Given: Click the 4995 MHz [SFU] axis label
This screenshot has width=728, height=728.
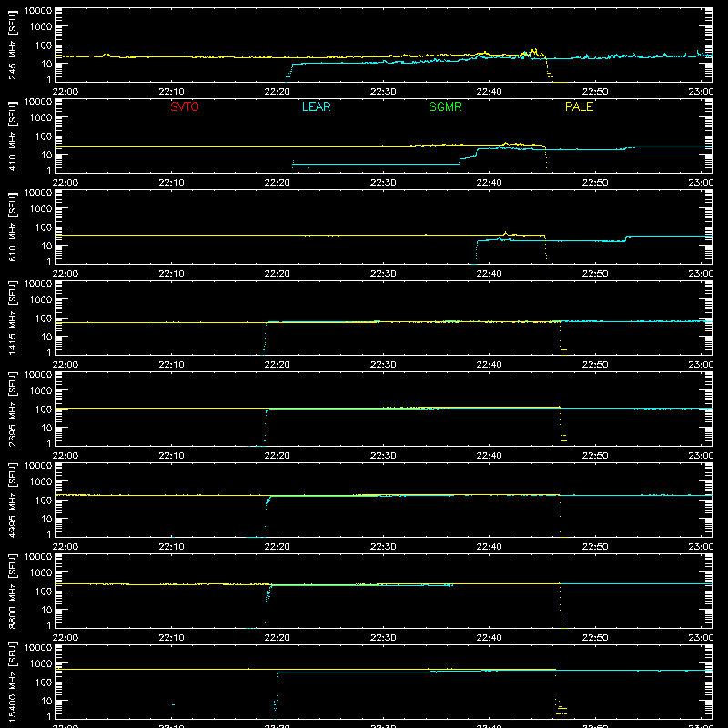Looking at the screenshot, I should point(13,500).
